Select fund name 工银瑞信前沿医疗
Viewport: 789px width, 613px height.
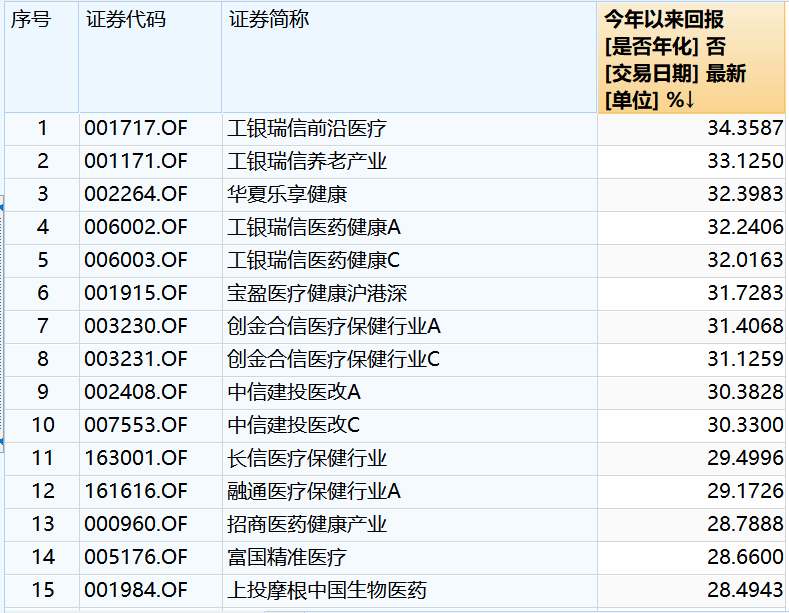click(306, 128)
